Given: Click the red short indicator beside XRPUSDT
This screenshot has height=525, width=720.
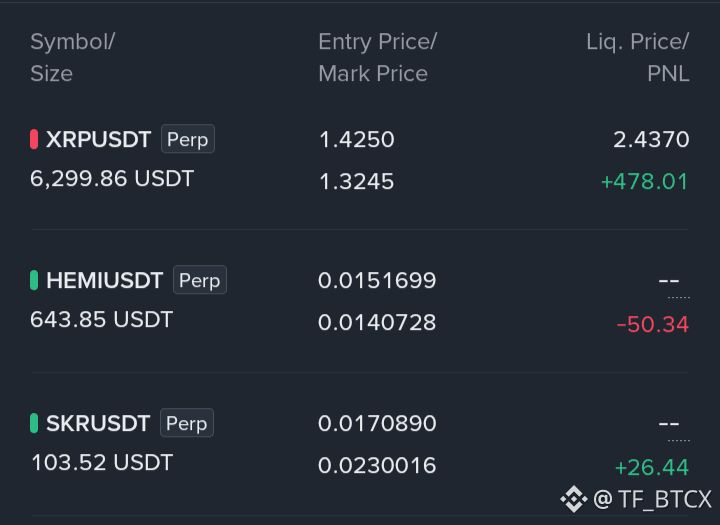Looking at the screenshot, I should [x=34, y=139].
